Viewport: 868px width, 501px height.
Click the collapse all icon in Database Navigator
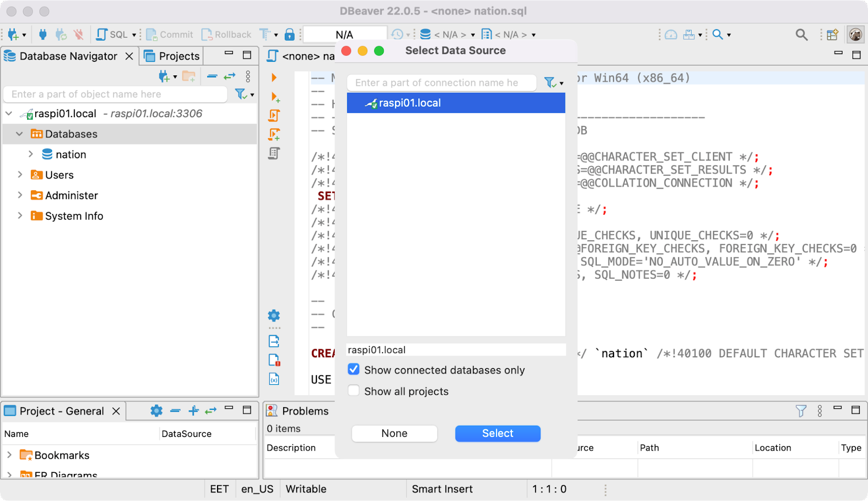212,76
